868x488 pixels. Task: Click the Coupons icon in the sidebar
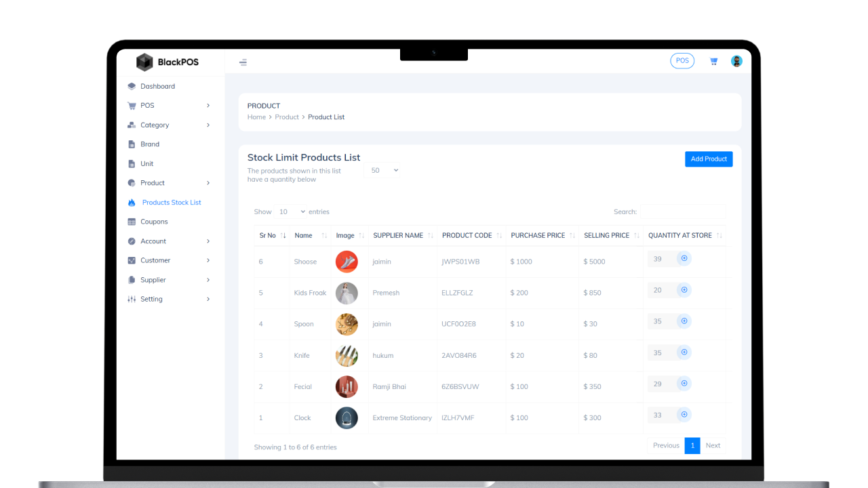coord(132,222)
